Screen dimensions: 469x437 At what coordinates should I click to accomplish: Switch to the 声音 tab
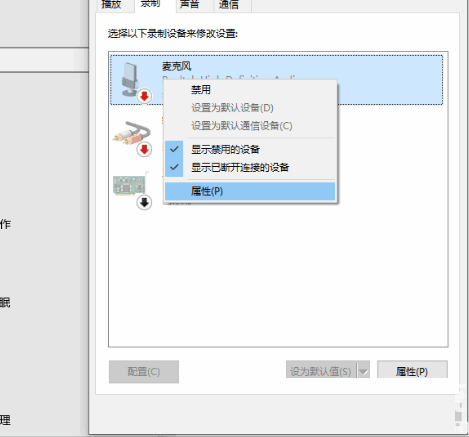tap(189, 5)
